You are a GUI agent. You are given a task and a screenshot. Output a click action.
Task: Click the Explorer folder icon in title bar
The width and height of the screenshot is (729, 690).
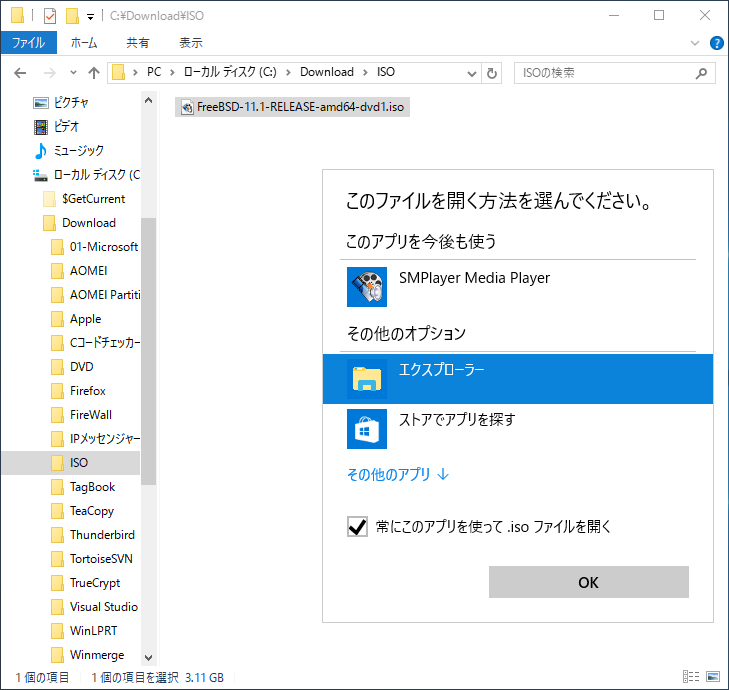coord(17,15)
